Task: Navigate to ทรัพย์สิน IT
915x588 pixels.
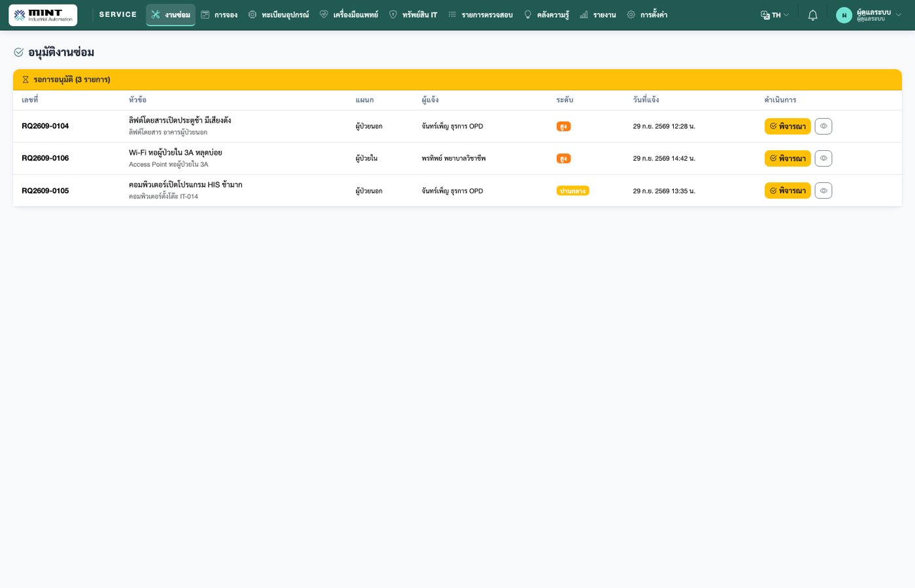Action: [413, 15]
